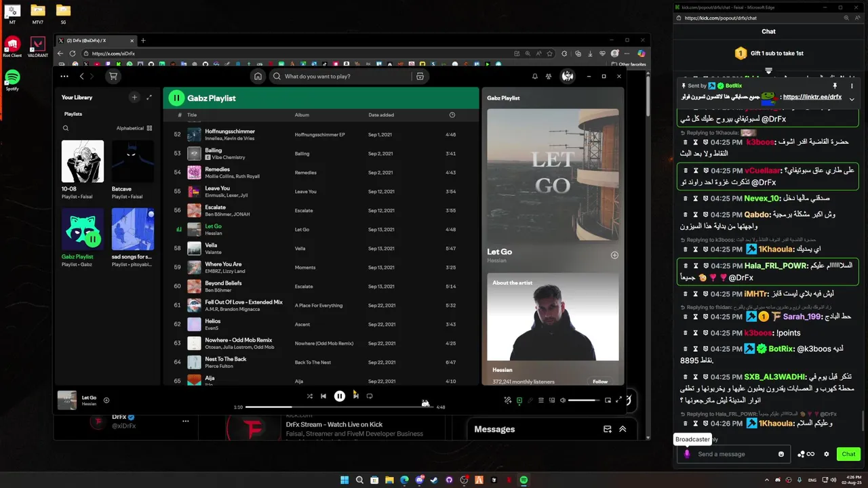Open Spotify notifications bell

[x=534, y=77]
